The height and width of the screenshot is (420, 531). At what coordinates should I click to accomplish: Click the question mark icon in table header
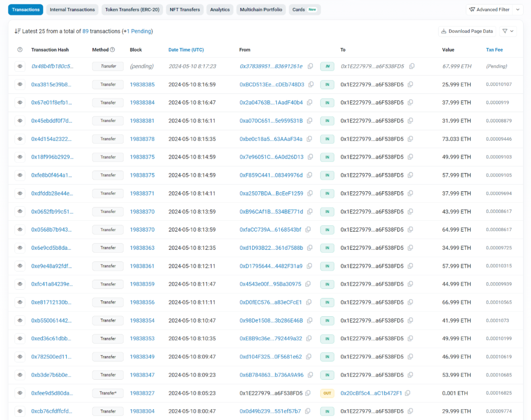(20, 50)
